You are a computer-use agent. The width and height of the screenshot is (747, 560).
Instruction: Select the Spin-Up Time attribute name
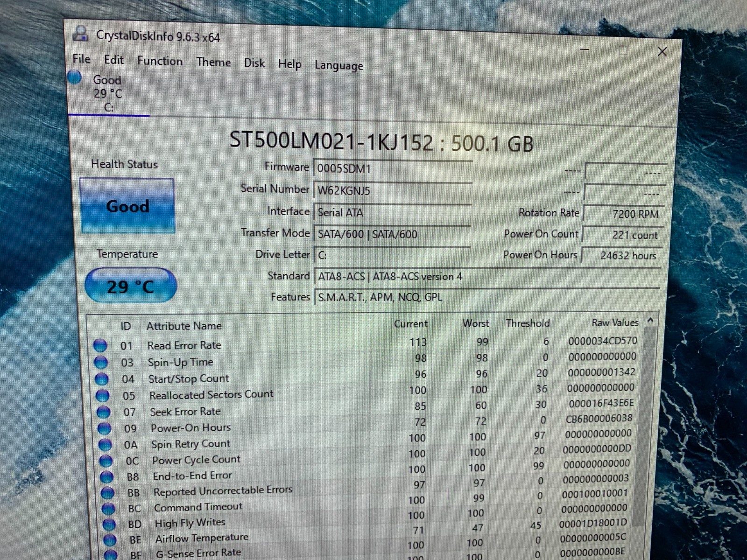tap(180, 362)
